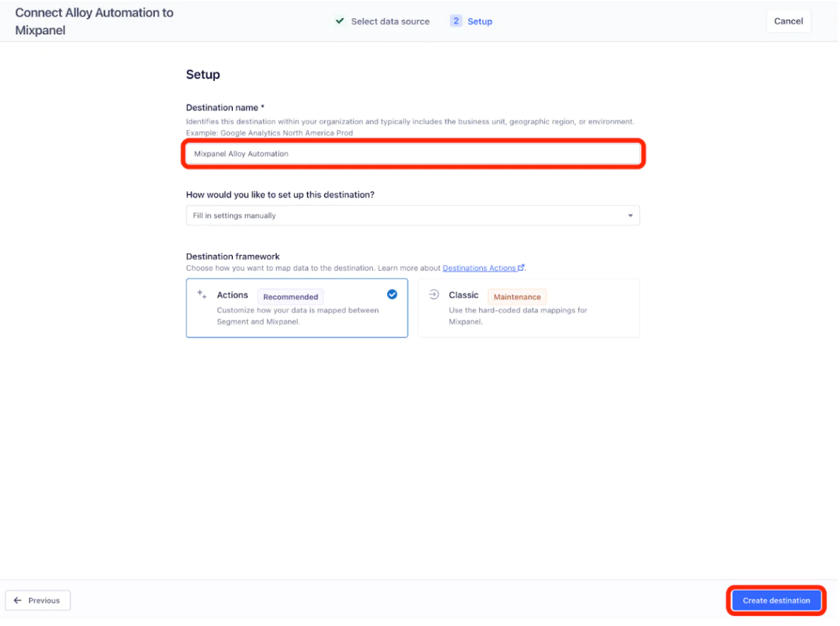Click the Recommended badge on Actions
This screenshot has height=626, width=840.
click(x=291, y=297)
